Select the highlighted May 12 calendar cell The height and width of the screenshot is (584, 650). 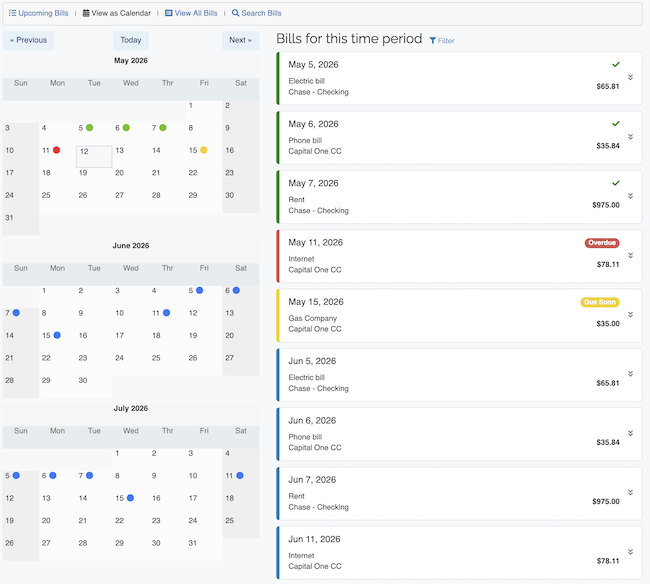(94, 157)
